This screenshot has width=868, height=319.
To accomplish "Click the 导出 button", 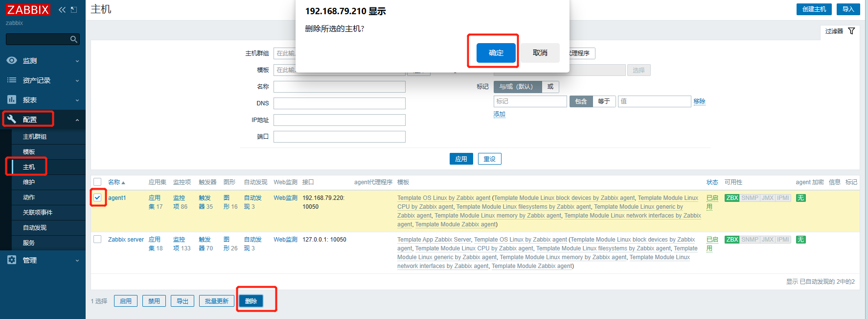I will pyautogui.click(x=183, y=301).
